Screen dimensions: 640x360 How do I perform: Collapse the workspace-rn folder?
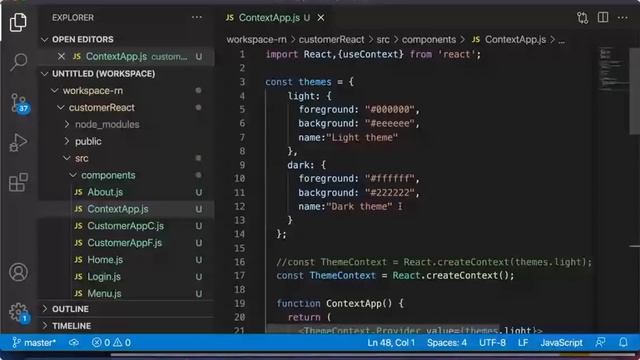[127, 91]
